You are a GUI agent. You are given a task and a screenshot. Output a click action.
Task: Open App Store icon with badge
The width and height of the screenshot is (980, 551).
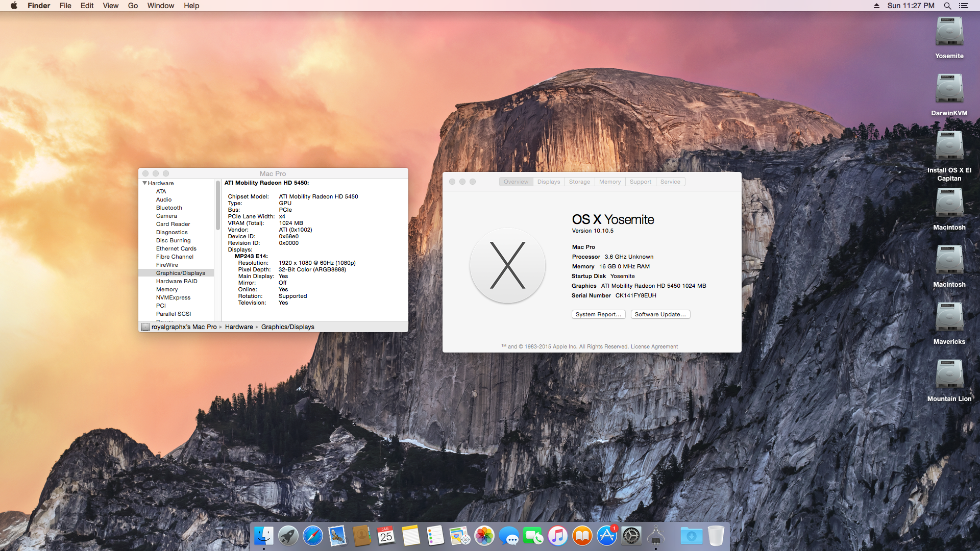coord(607,536)
